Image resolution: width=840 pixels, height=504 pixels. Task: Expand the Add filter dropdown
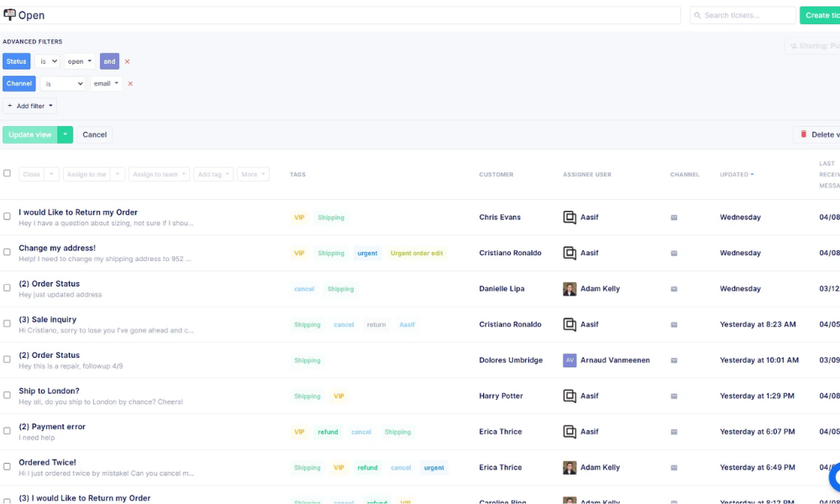pos(30,106)
